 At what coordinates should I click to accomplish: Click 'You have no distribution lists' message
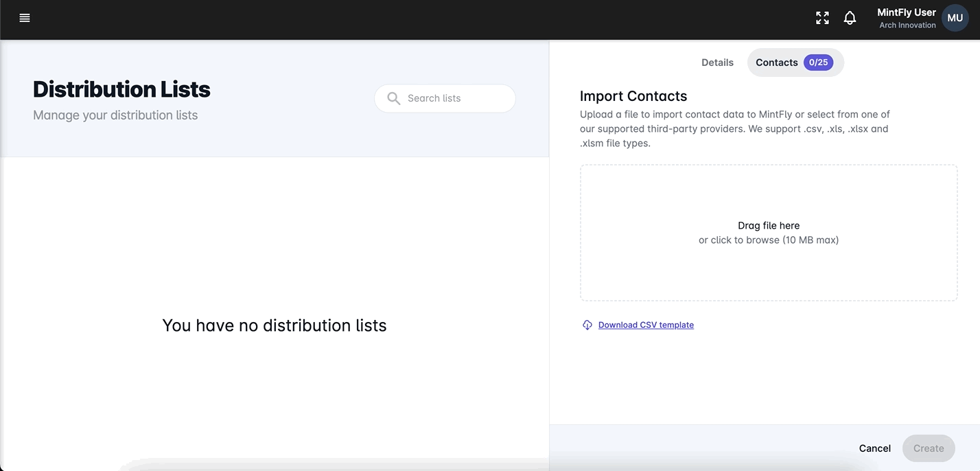pos(275,325)
